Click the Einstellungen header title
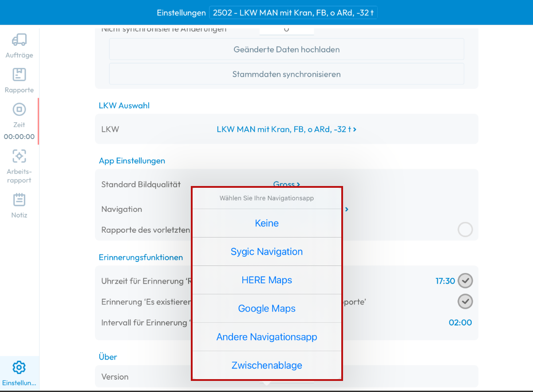The height and width of the screenshot is (392, 533). click(181, 13)
